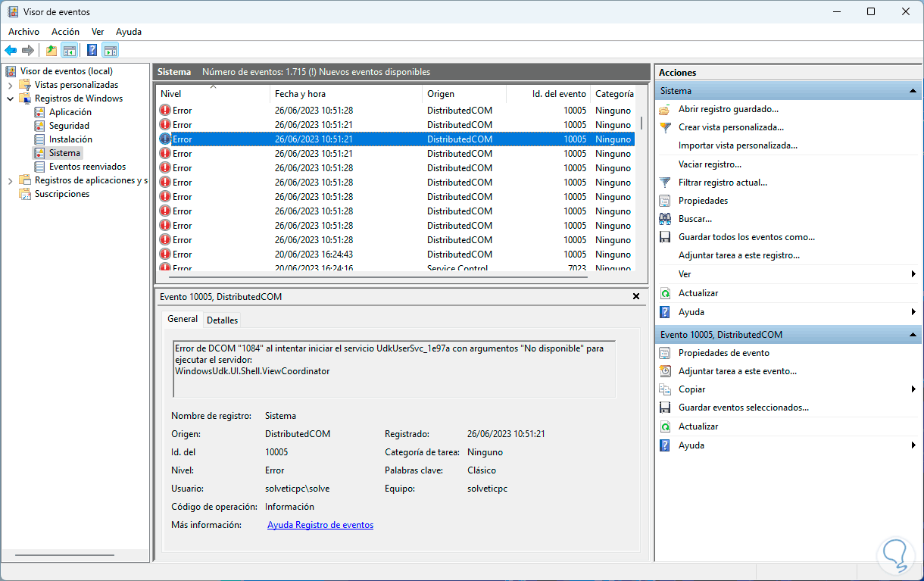924x581 pixels.
Task: Click the blue help toolbar icon
Action: coord(92,51)
